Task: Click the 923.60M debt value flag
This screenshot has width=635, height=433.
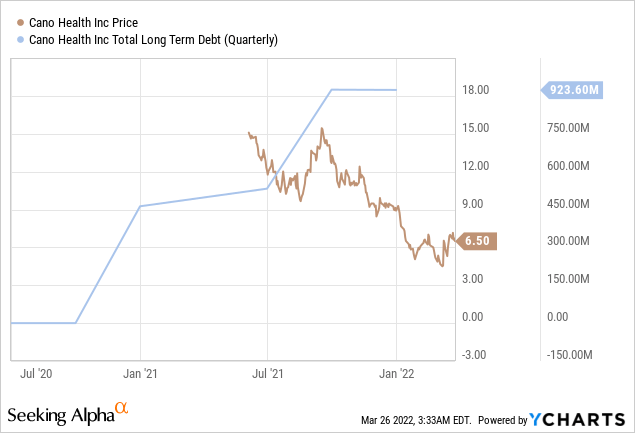Action: (x=574, y=90)
